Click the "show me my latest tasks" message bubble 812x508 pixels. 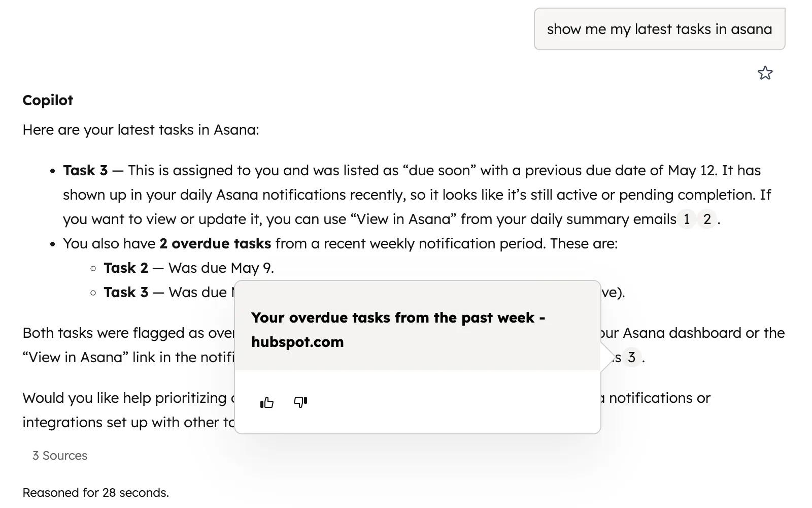(x=659, y=29)
